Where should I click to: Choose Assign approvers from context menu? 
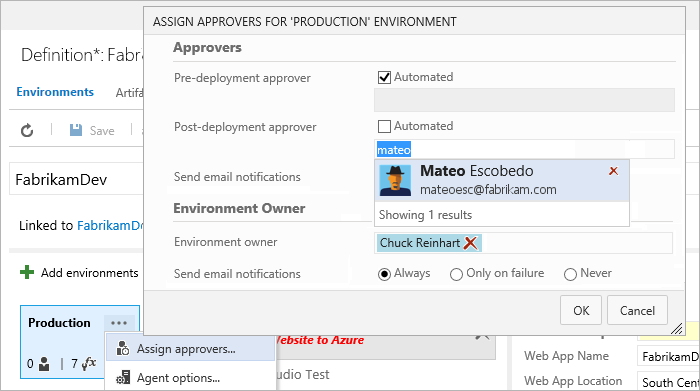point(191,349)
